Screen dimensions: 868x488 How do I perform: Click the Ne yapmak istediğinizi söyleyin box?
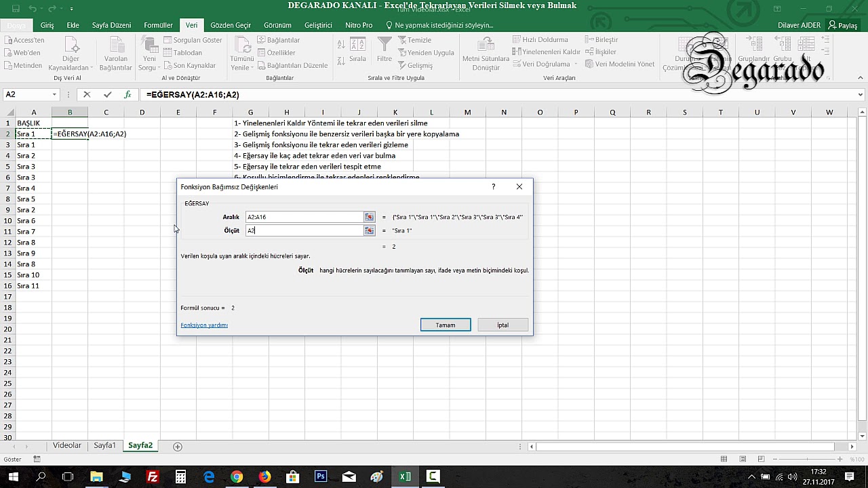439,25
